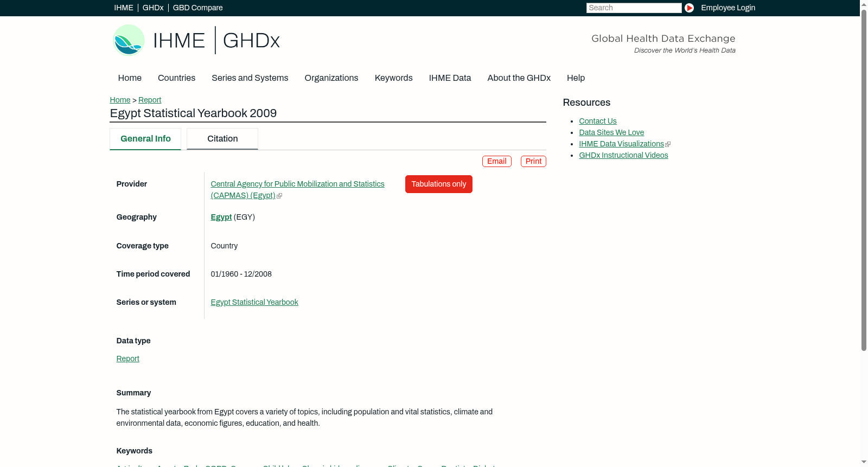Click external link icon next to CAPMAS
868x467 pixels.
pyautogui.click(x=279, y=196)
